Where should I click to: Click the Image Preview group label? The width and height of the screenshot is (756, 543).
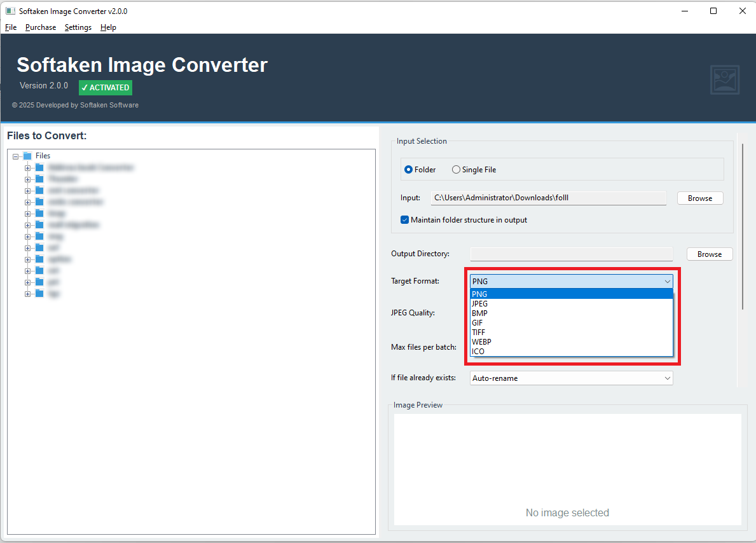[x=418, y=405]
